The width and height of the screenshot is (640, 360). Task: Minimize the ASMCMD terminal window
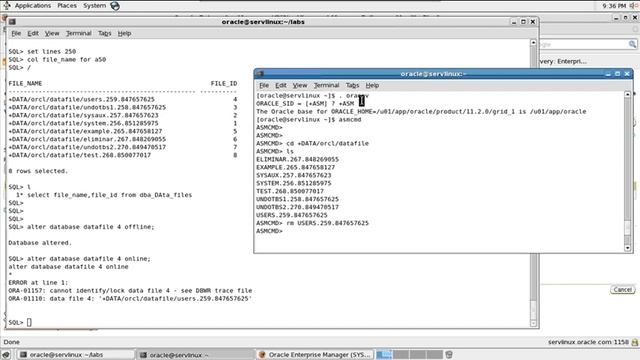tap(608, 74)
